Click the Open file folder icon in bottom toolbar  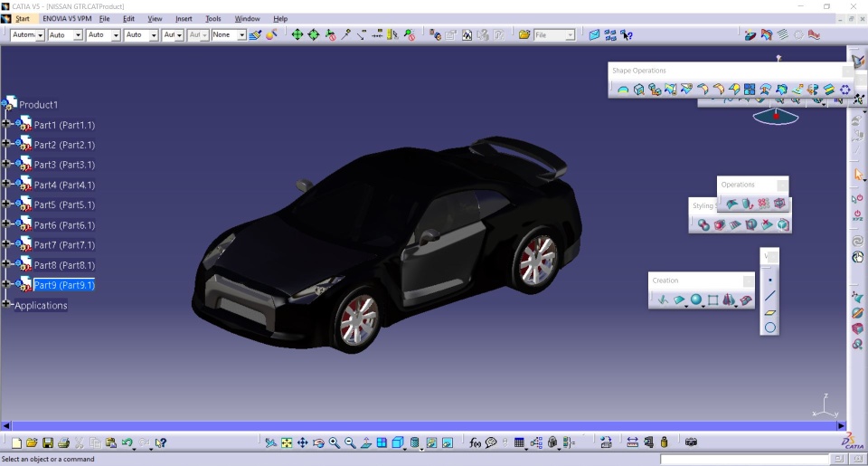tap(33, 442)
